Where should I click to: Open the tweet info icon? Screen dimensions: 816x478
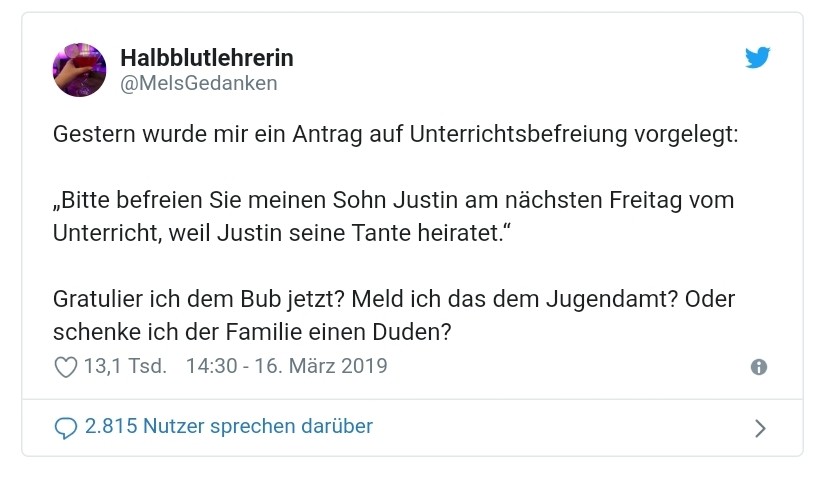point(759,367)
